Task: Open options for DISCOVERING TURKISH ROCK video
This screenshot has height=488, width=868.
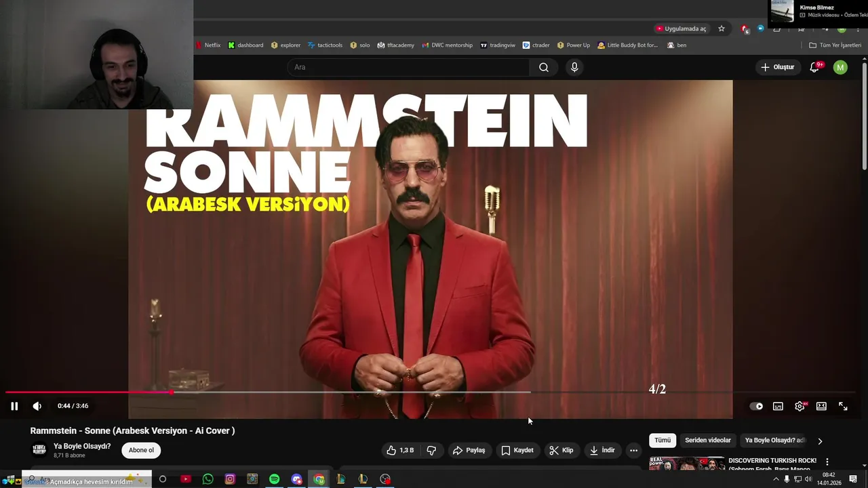Action: 827,462
